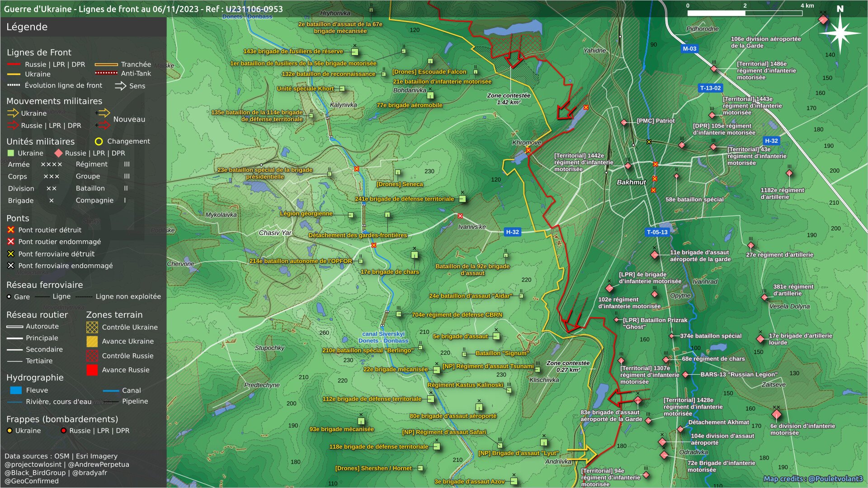The height and width of the screenshot is (488, 868).
Task: Click the 58e bataillon spécial label
Action: 694,199
